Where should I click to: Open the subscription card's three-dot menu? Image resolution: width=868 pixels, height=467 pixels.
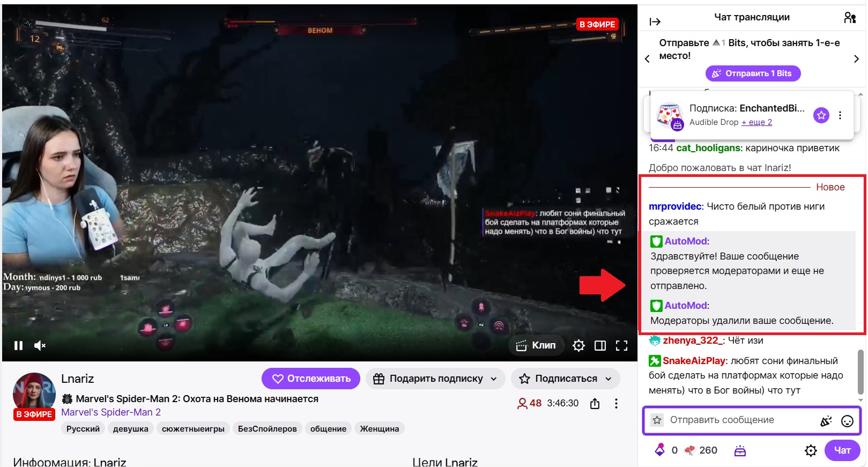(x=840, y=115)
